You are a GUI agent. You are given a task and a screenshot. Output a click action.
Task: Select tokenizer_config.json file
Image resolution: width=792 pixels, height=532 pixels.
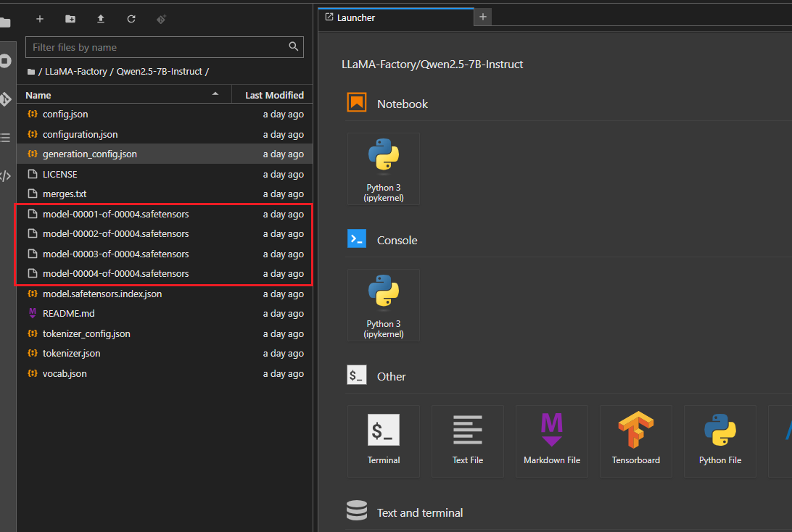[x=165, y=333]
